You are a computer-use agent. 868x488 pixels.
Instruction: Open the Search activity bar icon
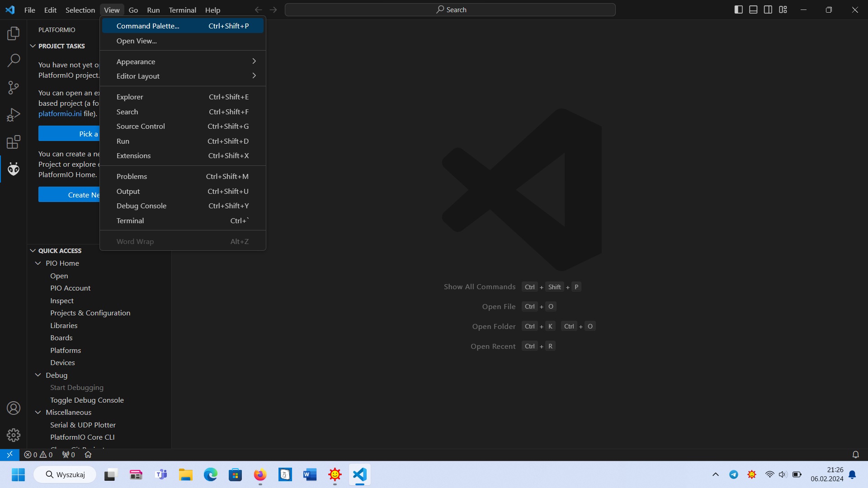(14, 60)
